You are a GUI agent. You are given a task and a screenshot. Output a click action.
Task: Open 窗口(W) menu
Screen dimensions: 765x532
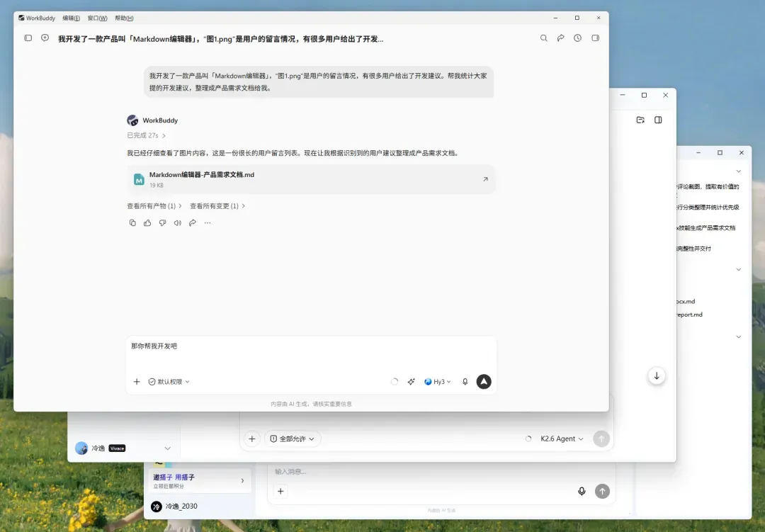[97, 18]
